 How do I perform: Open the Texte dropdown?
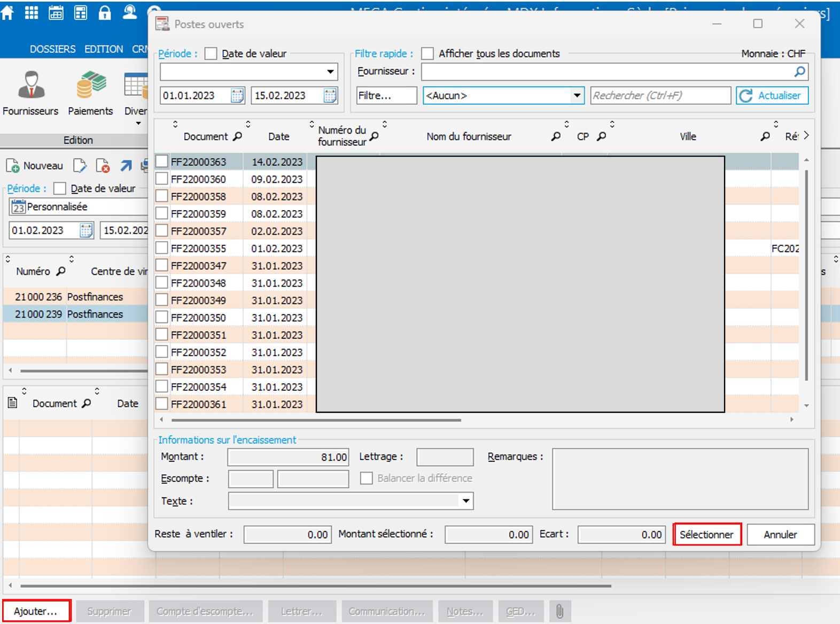[x=466, y=501]
